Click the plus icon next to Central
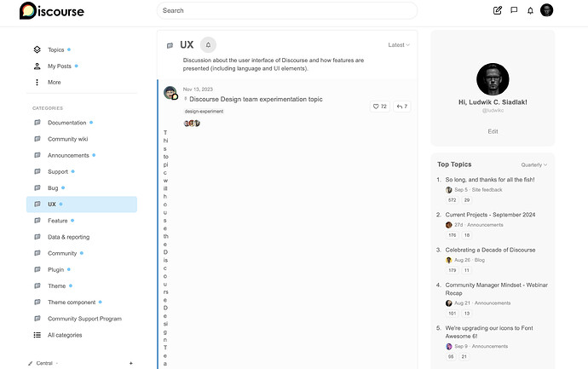This screenshot has height=369, width=588. 131,363
